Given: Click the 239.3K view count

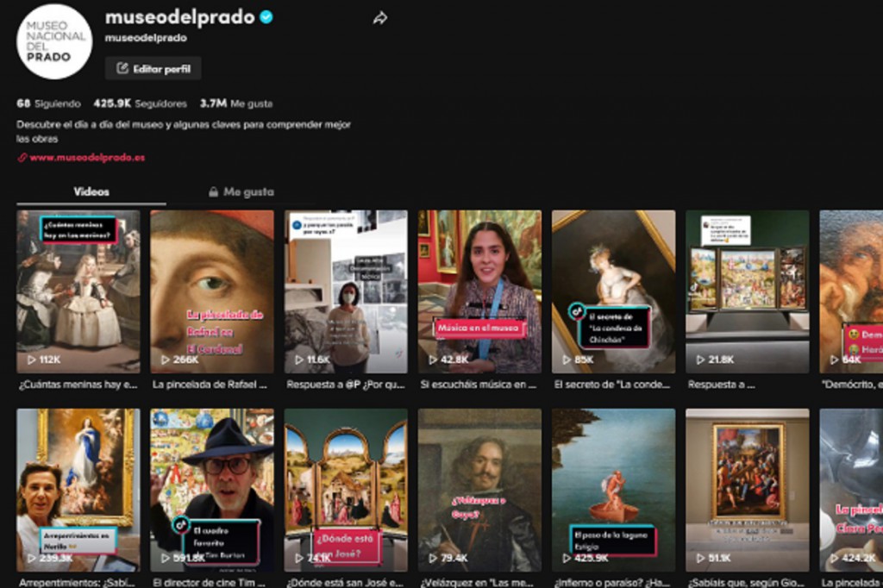Looking at the screenshot, I should pos(56,558).
